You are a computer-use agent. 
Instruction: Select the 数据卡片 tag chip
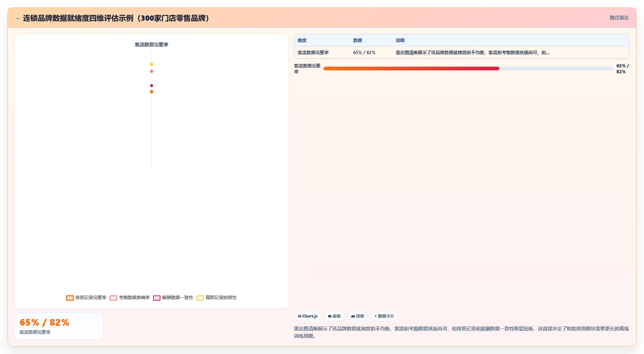point(384,316)
